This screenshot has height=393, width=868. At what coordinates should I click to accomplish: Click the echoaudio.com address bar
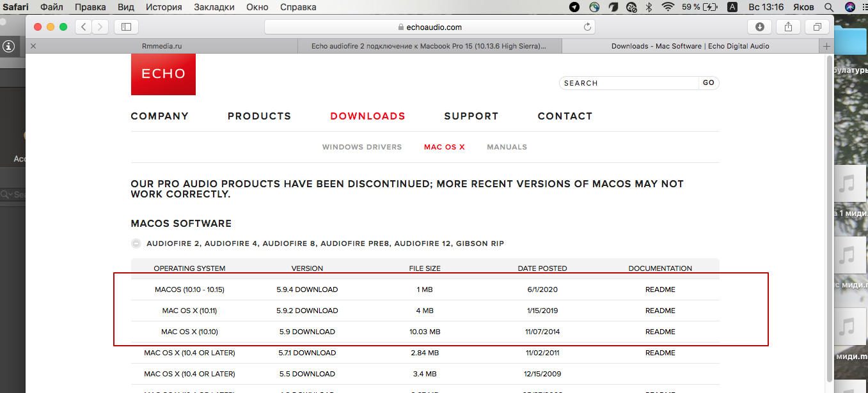pyautogui.click(x=430, y=27)
